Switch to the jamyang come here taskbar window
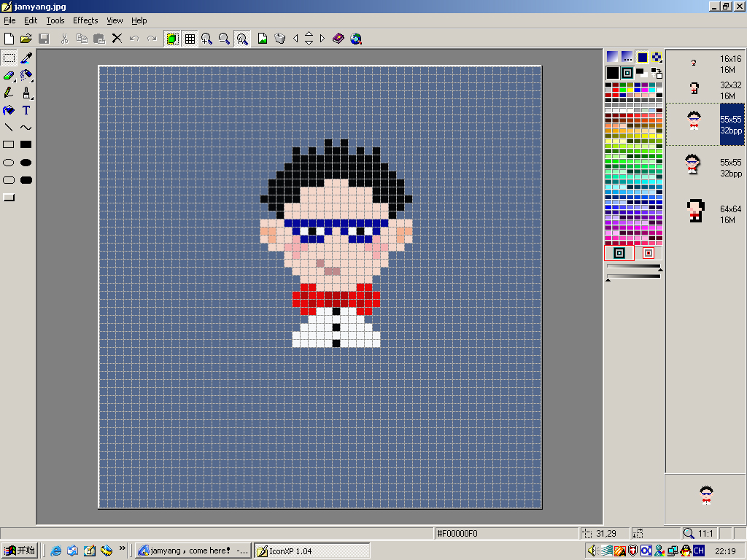The height and width of the screenshot is (560, 747). pyautogui.click(x=193, y=551)
